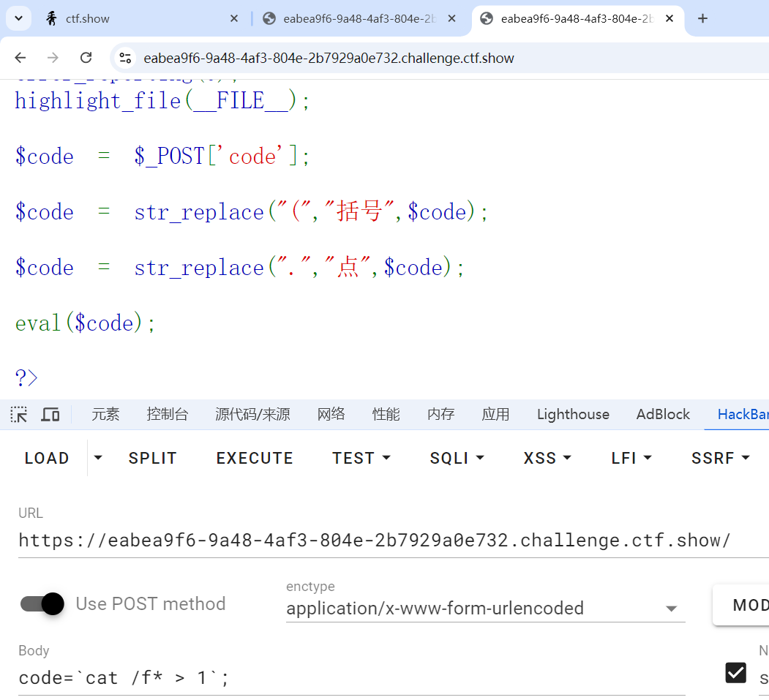Click the site info icon in address bar
The width and height of the screenshot is (769, 700).
126,58
